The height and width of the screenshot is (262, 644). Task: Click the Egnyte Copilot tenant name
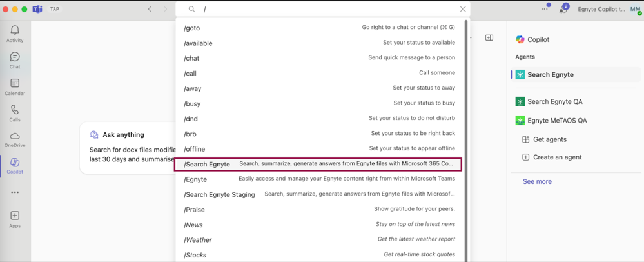point(601,9)
